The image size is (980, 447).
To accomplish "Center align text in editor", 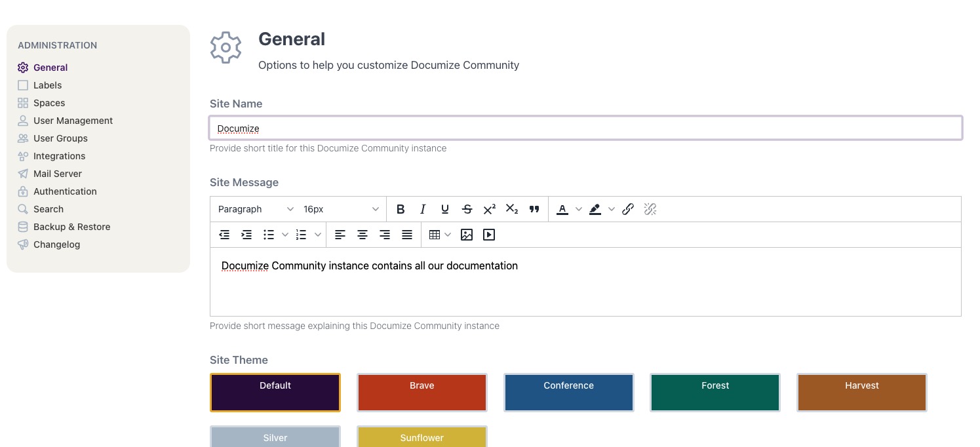I will [x=363, y=235].
